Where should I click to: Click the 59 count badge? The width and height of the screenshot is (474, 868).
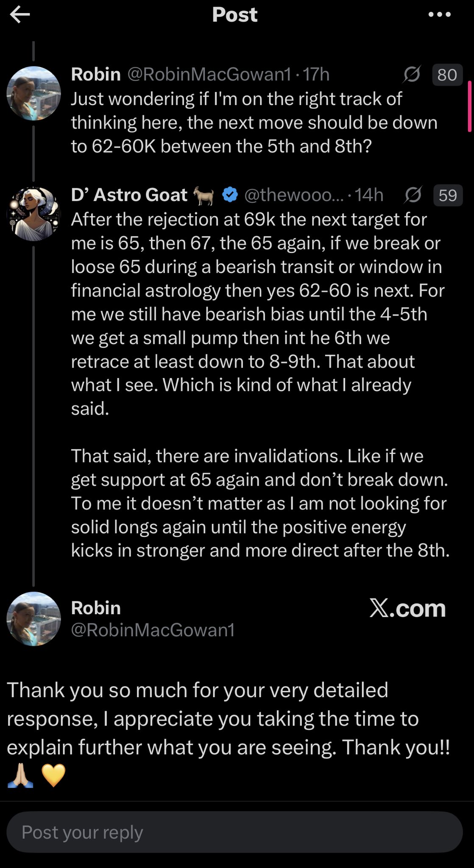point(448,195)
